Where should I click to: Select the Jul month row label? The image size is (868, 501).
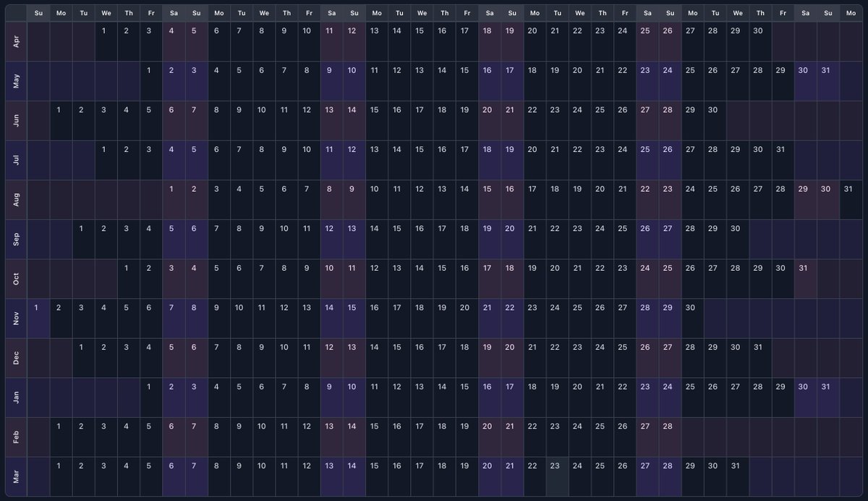click(x=17, y=160)
